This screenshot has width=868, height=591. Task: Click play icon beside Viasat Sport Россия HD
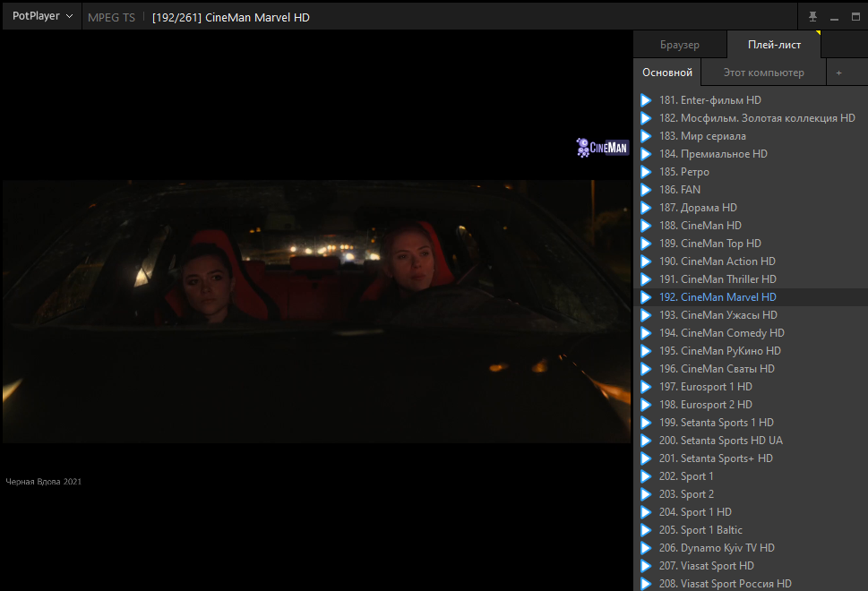coord(646,584)
